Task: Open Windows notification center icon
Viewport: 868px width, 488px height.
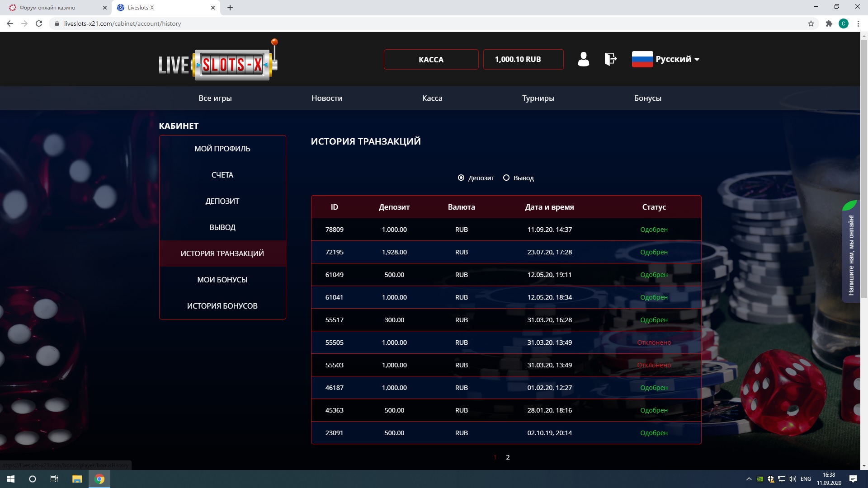Action: (x=853, y=479)
